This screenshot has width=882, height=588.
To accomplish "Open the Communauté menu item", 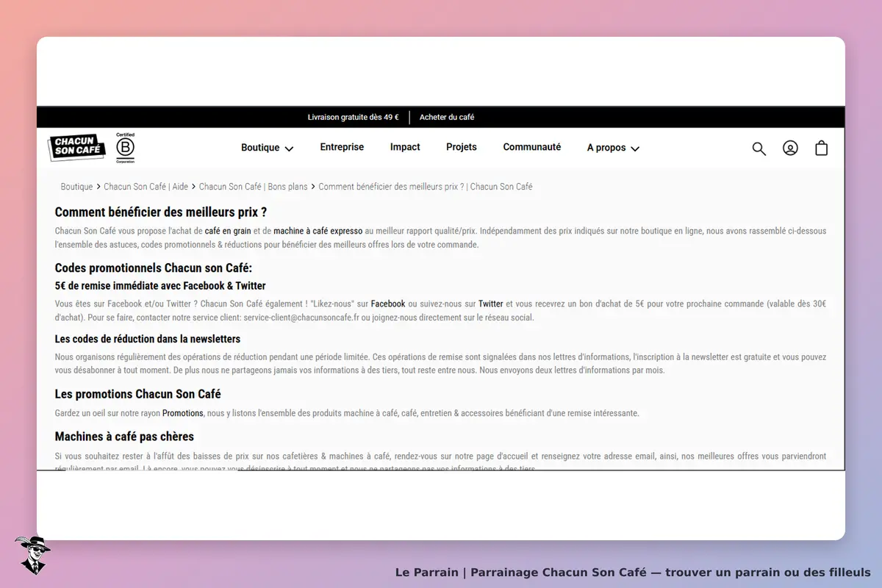I will (x=532, y=147).
